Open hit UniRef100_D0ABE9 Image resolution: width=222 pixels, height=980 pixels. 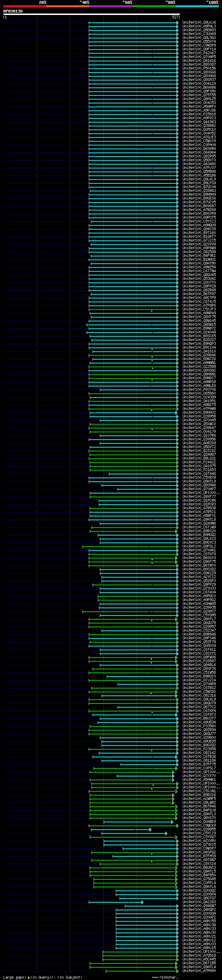click(199, 821)
